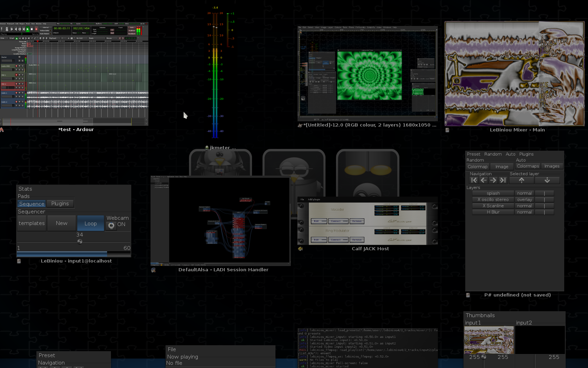
Task: Move the selected layer down
Action: 547,180
